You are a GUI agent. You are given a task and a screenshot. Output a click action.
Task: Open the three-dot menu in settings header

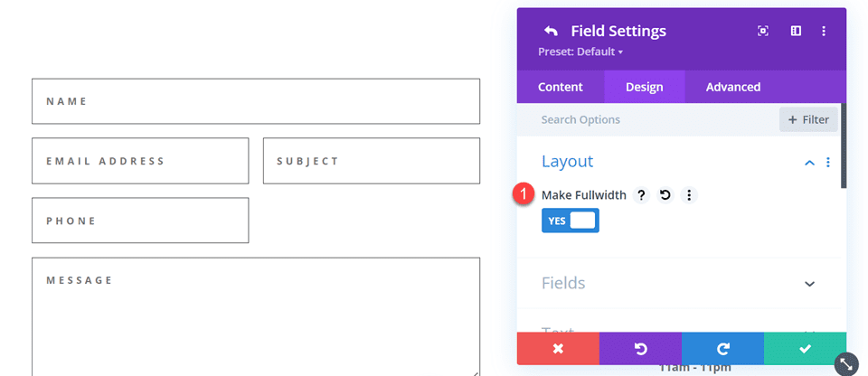pos(824,31)
